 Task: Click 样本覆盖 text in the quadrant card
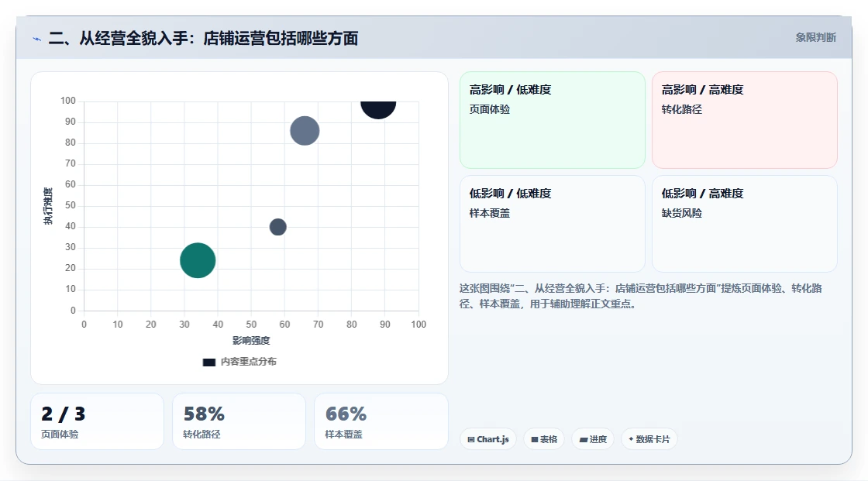click(x=489, y=213)
